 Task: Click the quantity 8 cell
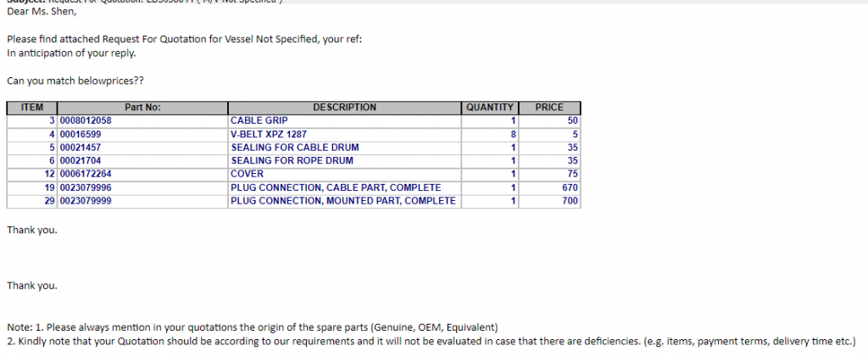(490, 134)
